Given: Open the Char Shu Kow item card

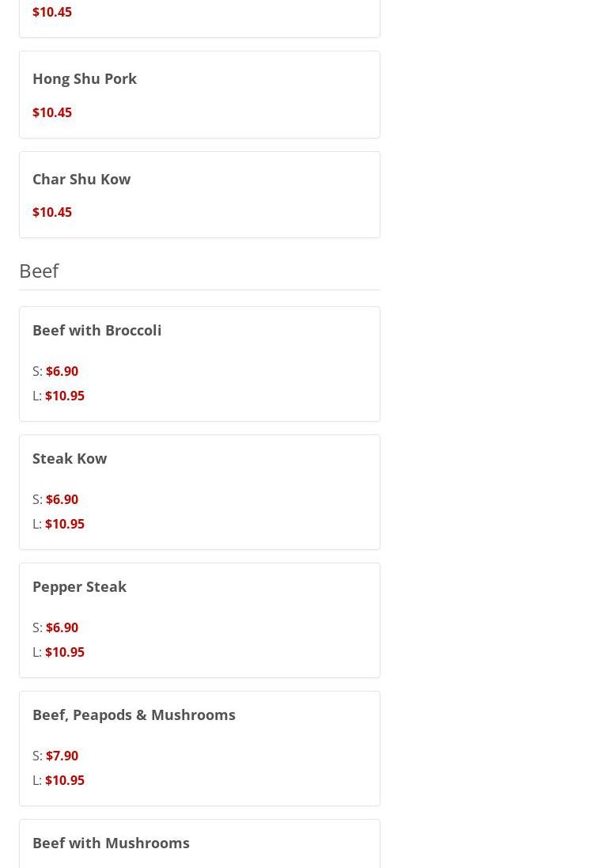Looking at the screenshot, I should (199, 195).
